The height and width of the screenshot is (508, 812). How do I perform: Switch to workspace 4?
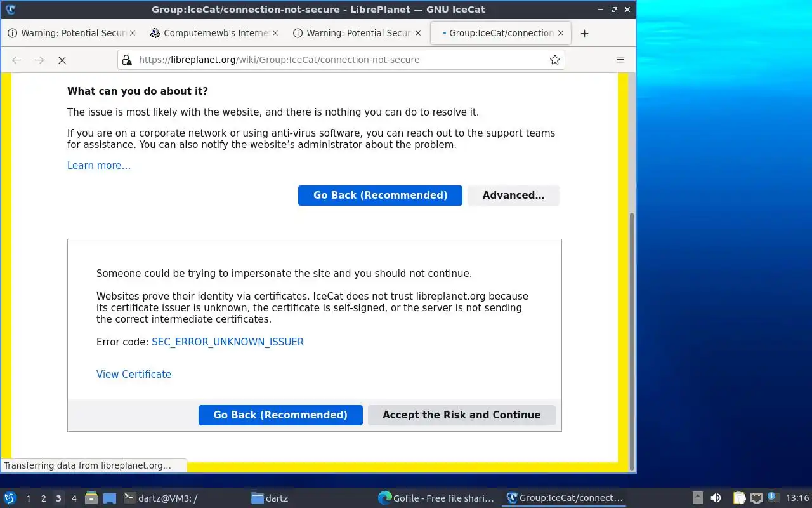(74, 498)
